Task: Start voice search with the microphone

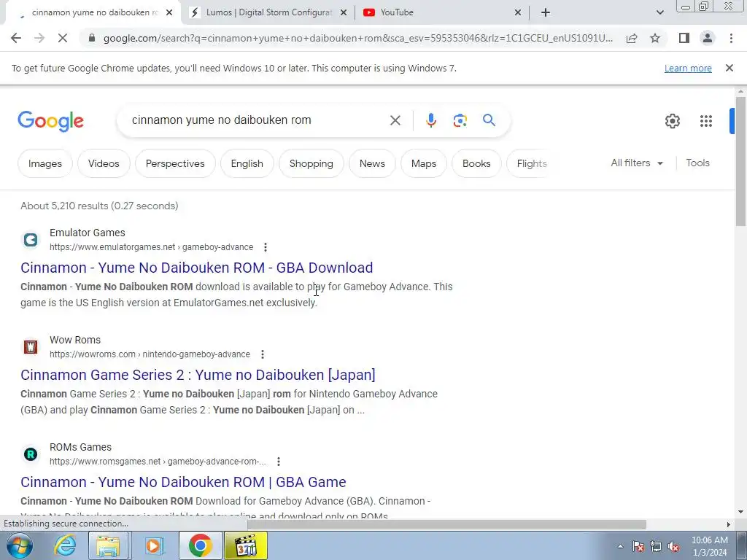Action: [x=430, y=120]
